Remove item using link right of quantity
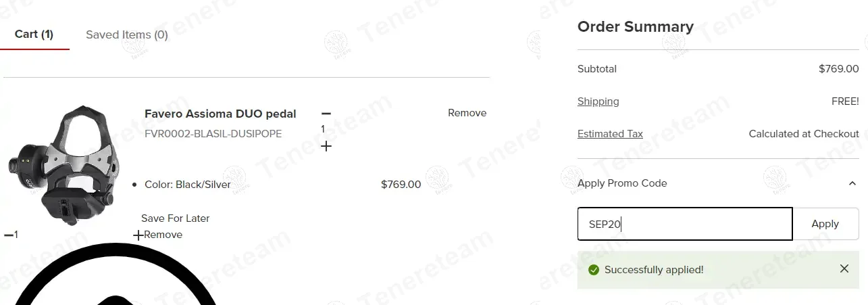 point(467,113)
